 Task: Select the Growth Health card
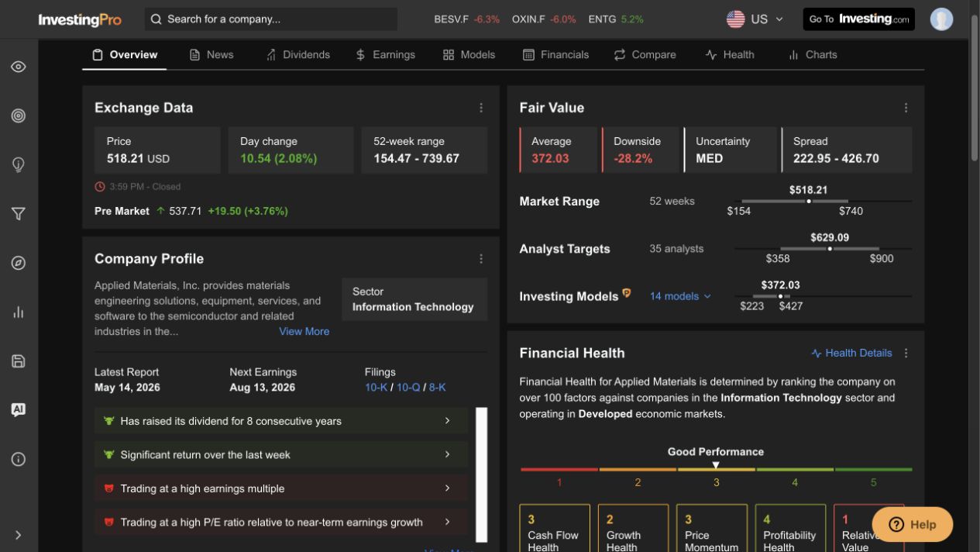[x=633, y=528]
